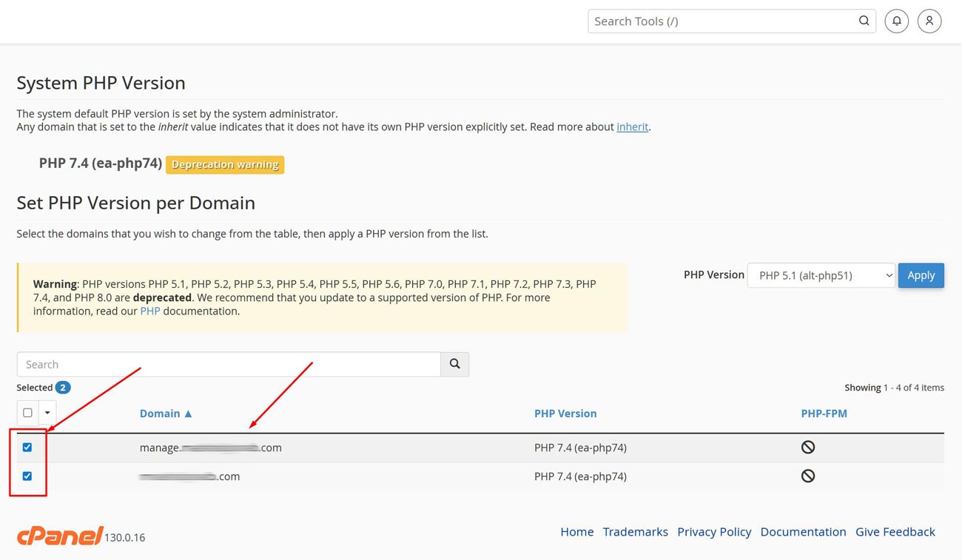The image size is (962, 560).
Task: Click the domain Search input field
Action: click(229, 364)
